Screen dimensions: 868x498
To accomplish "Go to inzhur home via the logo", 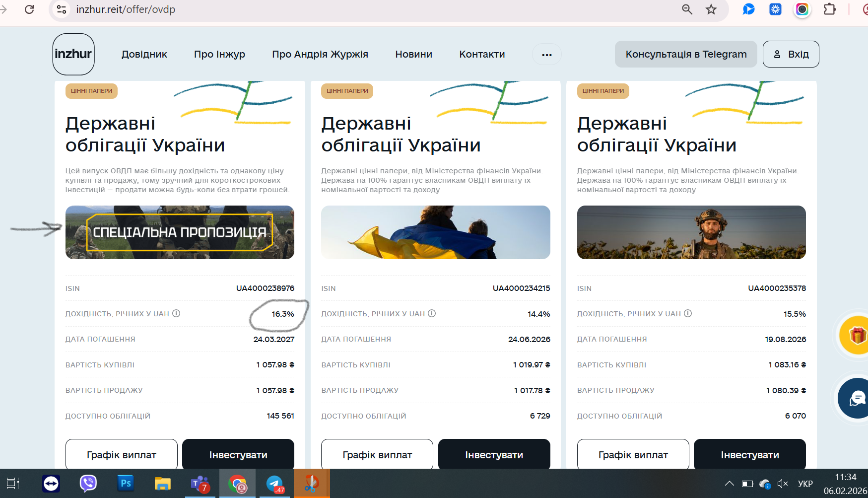I will coord(73,54).
